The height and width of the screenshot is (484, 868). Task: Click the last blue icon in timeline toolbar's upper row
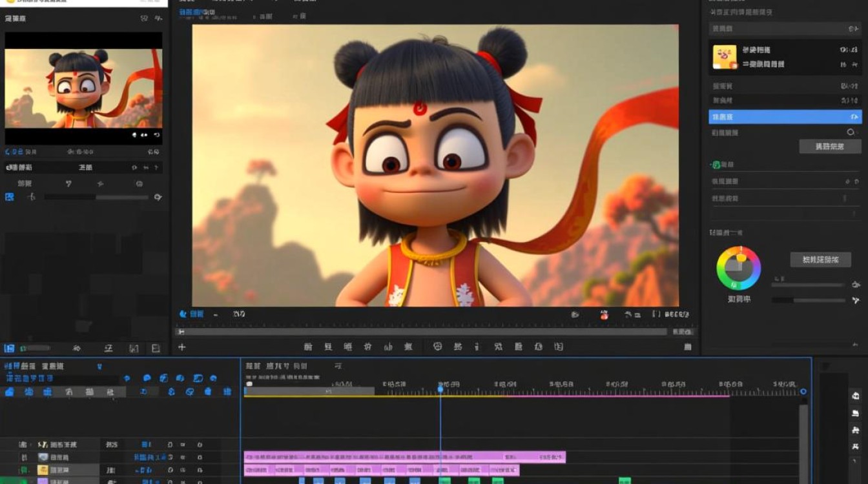point(213,378)
